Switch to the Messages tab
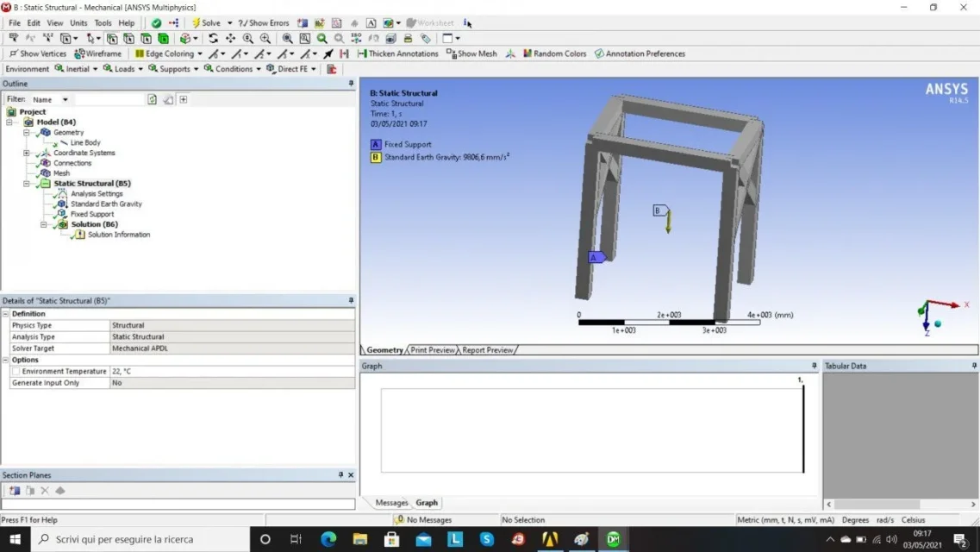 (x=391, y=503)
